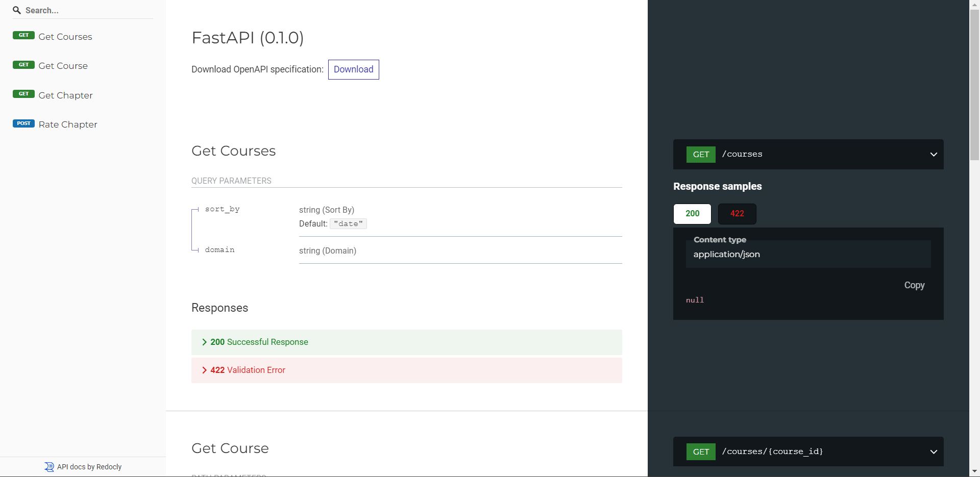Click the Redocly logo icon
The image size is (980, 477).
[49, 467]
